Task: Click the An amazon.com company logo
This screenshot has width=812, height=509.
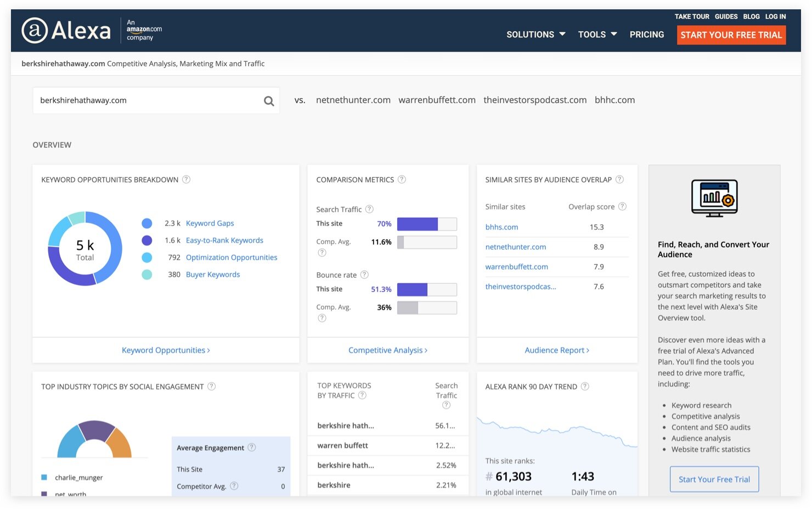Action: click(144, 30)
